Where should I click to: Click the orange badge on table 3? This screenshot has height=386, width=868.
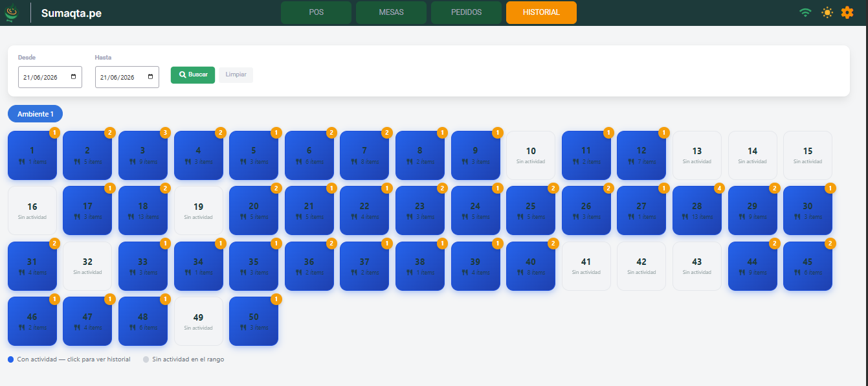(166, 133)
